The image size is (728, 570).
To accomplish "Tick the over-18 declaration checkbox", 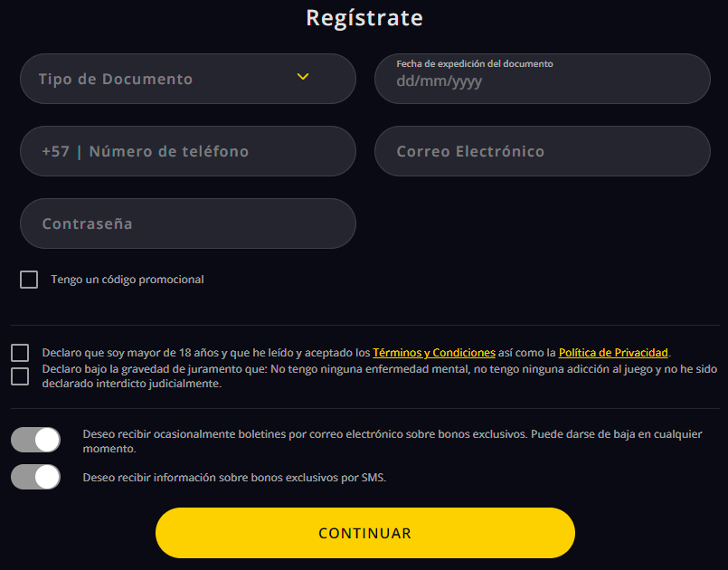I will (20, 353).
